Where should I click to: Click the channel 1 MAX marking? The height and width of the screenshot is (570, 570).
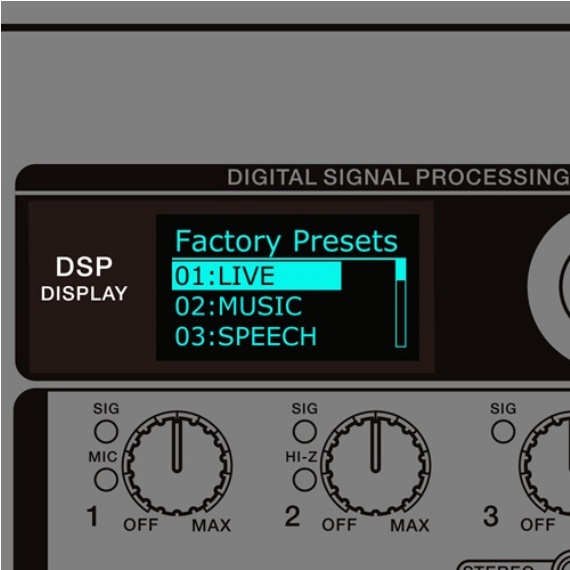[211, 525]
